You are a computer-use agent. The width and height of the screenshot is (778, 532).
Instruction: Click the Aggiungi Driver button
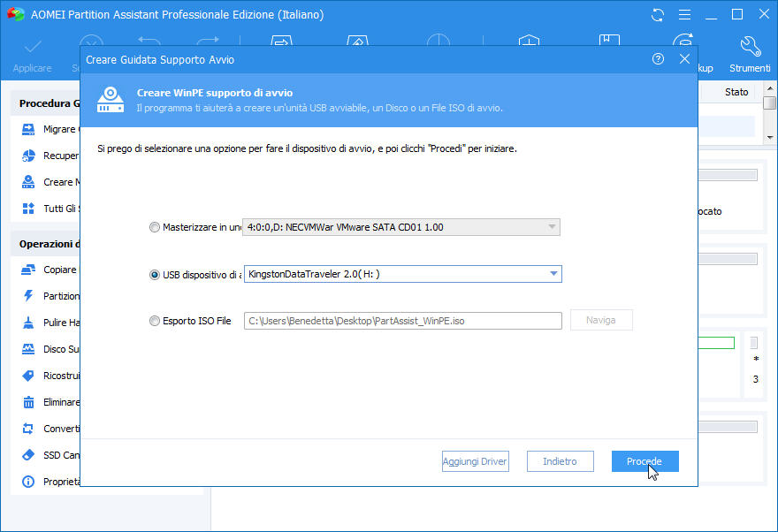pyautogui.click(x=476, y=461)
